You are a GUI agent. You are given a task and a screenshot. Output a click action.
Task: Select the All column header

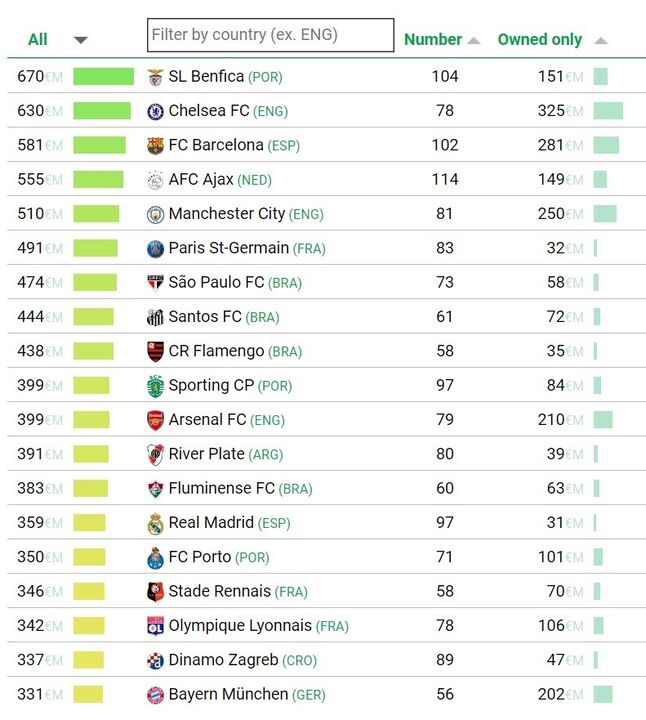pyautogui.click(x=38, y=40)
